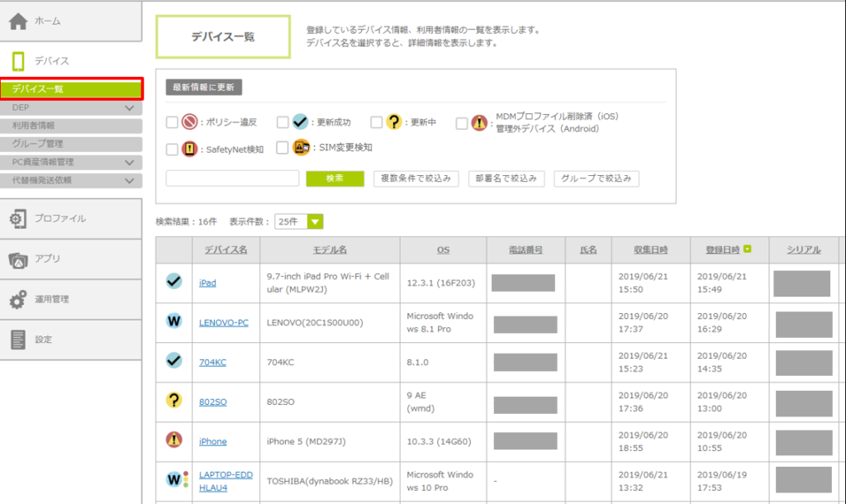This screenshot has height=504, width=846.
Task: Click the green 検索 button
Action: point(335,178)
